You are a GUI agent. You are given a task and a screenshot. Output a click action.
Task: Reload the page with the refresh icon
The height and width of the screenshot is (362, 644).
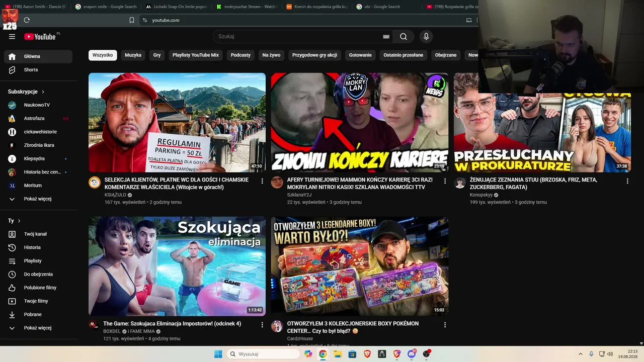27,20
